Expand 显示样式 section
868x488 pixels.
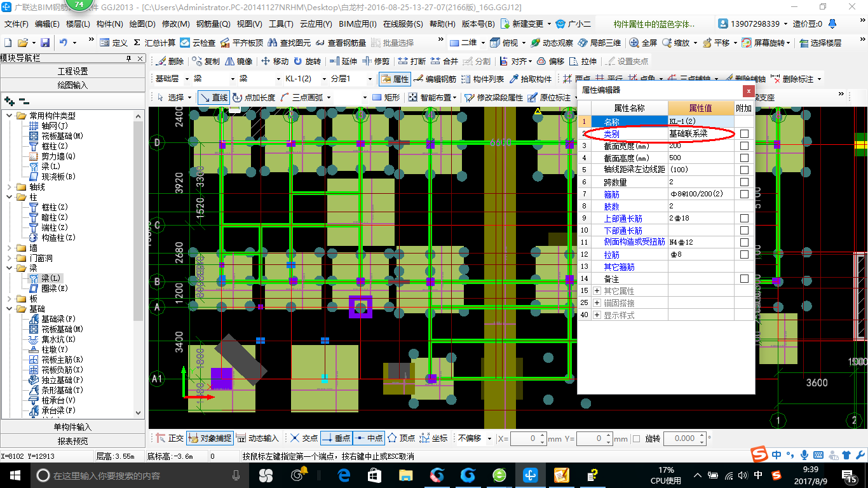(x=597, y=315)
